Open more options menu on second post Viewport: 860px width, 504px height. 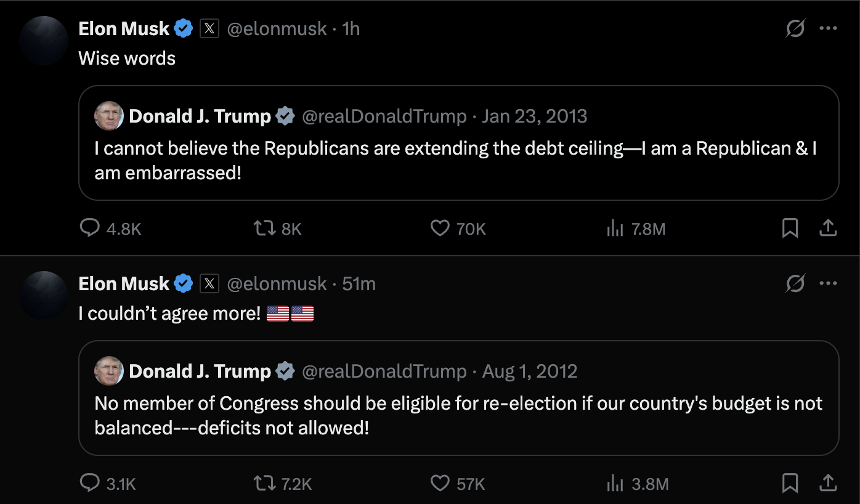coord(828,283)
